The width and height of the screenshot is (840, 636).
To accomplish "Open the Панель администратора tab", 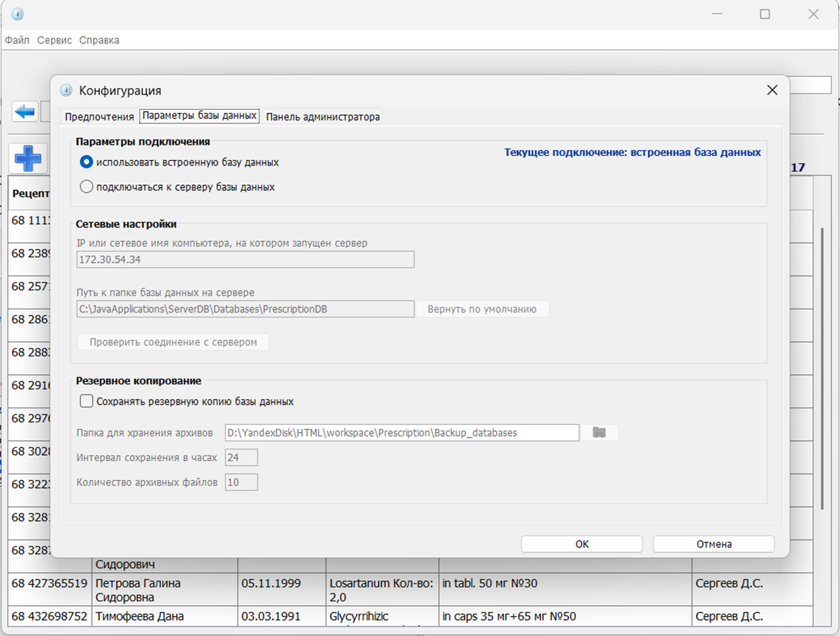I will coord(322,117).
